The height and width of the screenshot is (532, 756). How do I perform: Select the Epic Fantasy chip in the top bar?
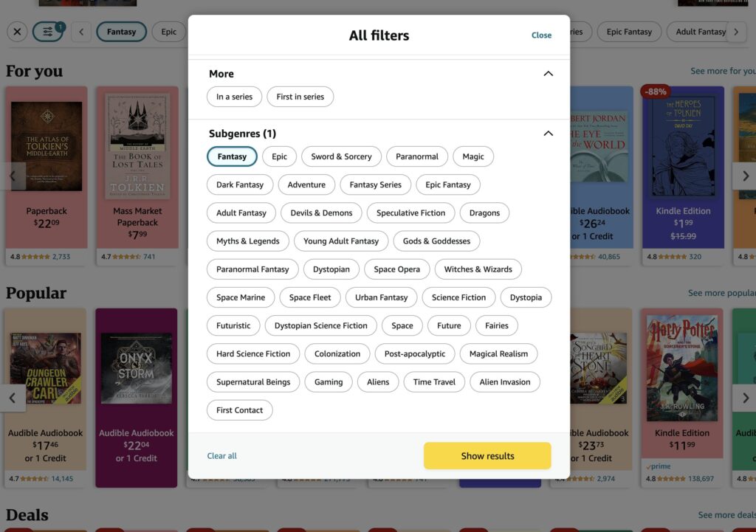click(x=629, y=32)
